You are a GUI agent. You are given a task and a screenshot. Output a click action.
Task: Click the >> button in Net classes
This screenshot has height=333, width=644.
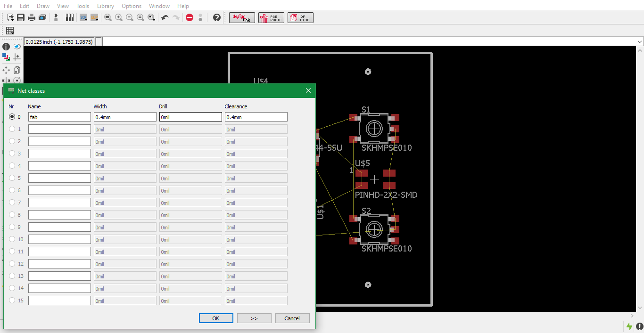[x=254, y=318]
